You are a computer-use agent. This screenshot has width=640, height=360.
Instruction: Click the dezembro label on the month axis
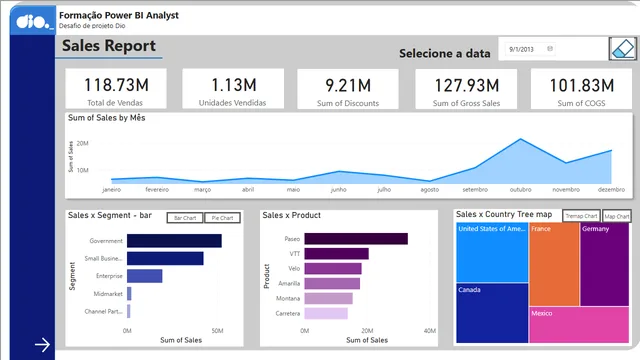pos(611,190)
